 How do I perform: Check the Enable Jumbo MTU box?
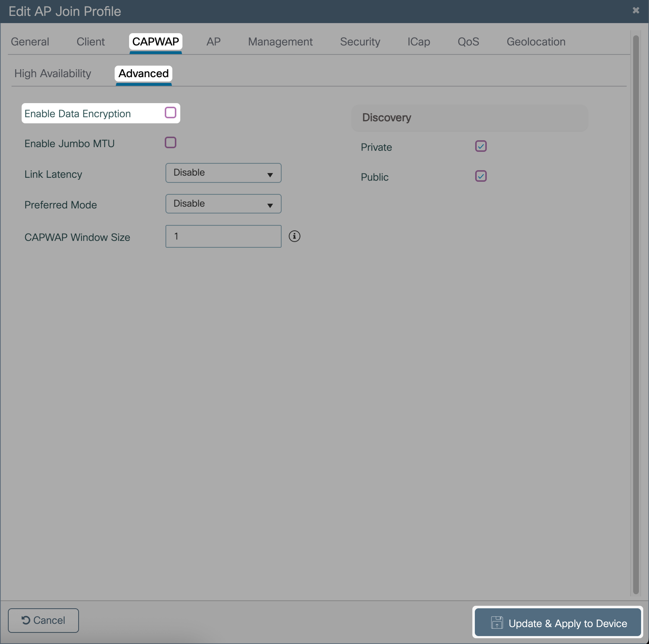[171, 142]
